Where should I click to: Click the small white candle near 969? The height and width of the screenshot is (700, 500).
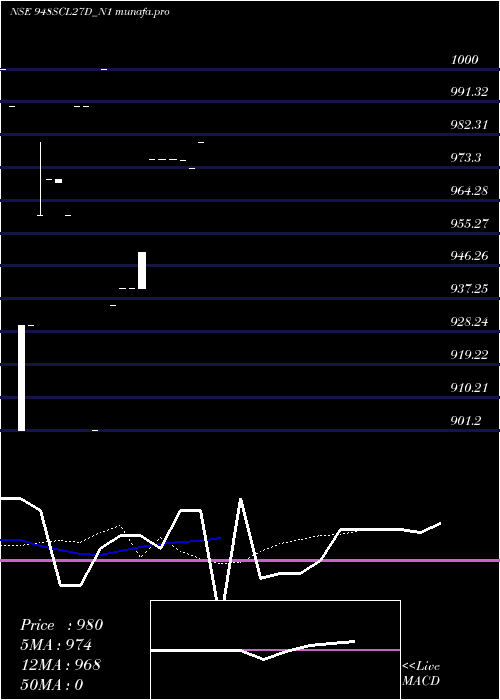58,181
